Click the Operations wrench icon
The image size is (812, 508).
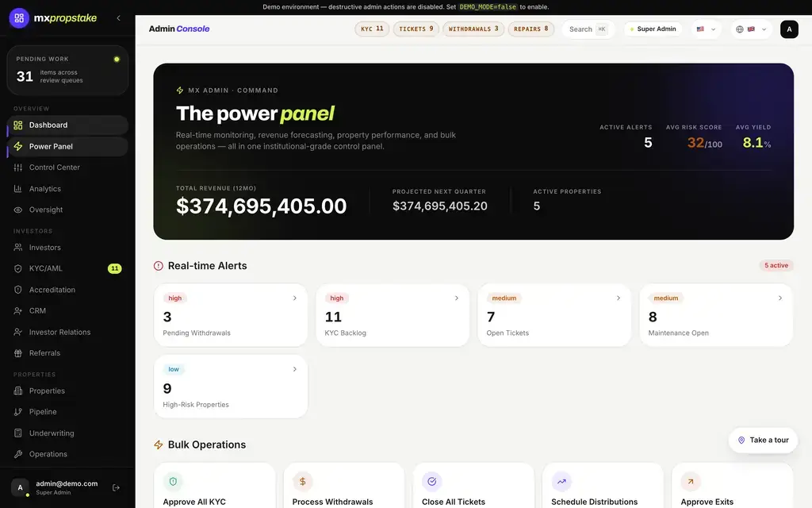pos(18,454)
